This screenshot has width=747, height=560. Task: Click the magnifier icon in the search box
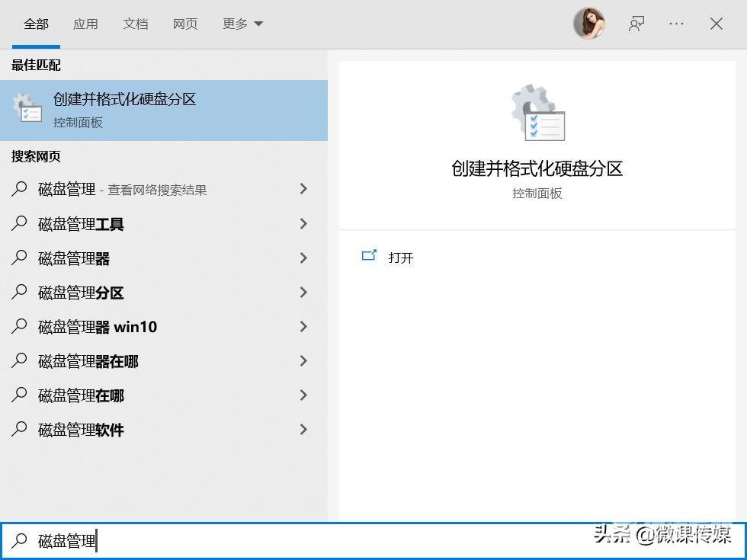coord(19,540)
